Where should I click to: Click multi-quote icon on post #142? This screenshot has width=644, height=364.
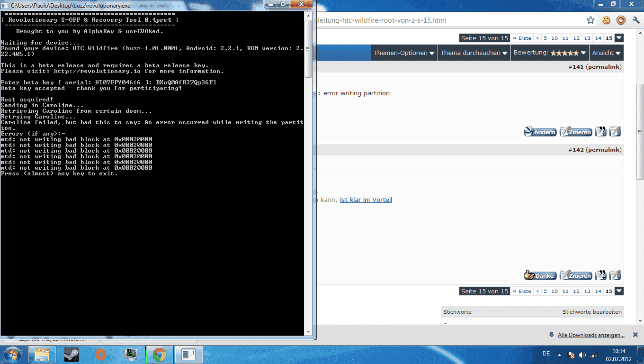[600, 275]
